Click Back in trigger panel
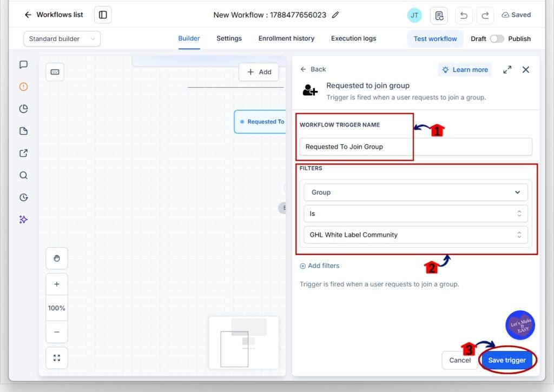Screen dimensions: 554x392 tap(313, 69)
